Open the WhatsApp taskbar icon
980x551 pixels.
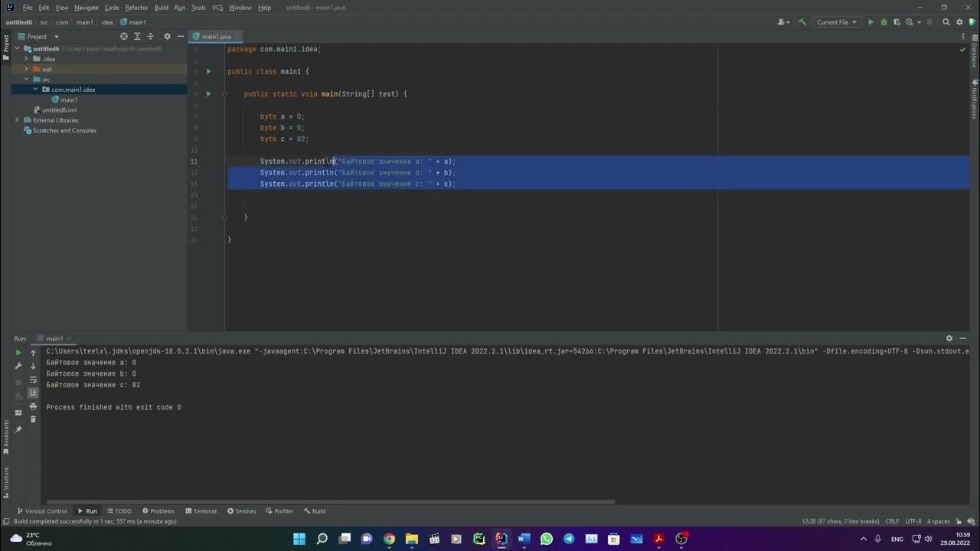[x=546, y=539]
